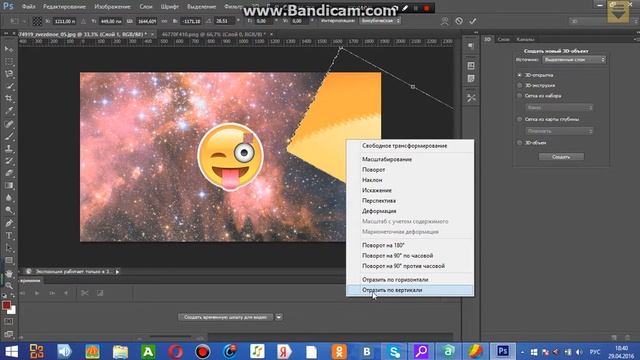Open the mesh preset dropdown under Сетка из набора
Viewport: 640px width, 360px height.
[559, 107]
